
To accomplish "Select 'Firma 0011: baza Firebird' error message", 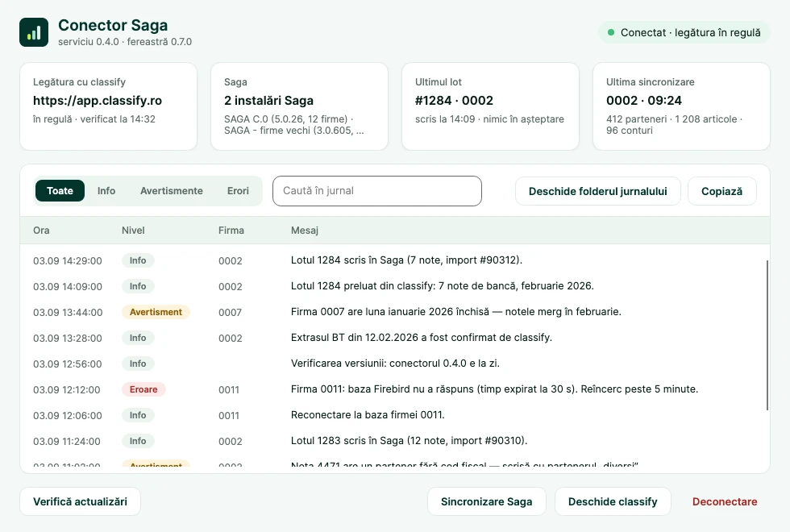I will click(x=494, y=389).
